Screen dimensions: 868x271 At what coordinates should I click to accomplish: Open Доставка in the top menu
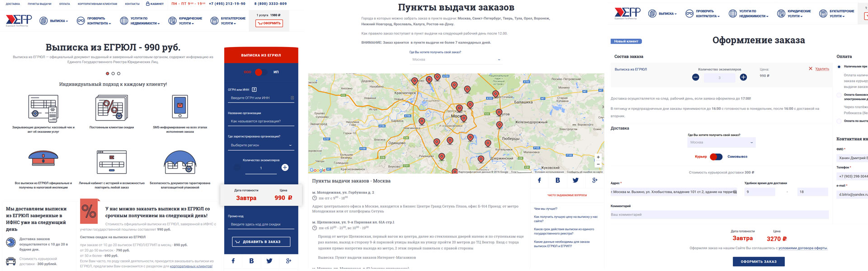pyautogui.click(x=13, y=4)
